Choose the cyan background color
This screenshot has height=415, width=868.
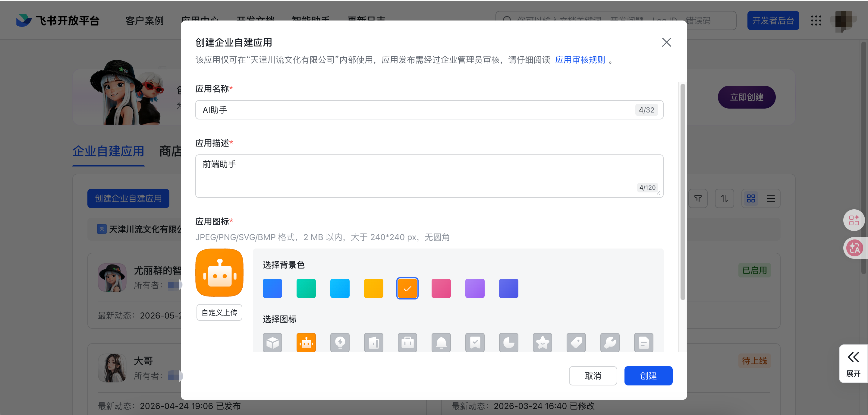point(340,288)
